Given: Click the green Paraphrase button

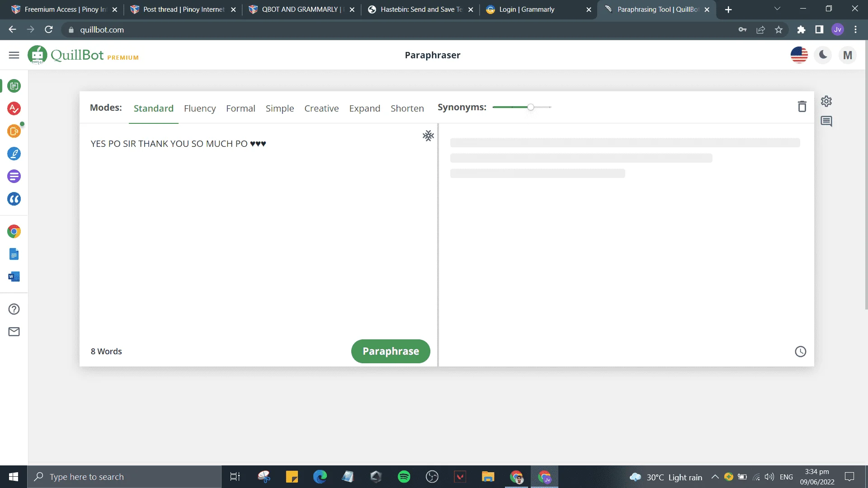Looking at the screenshot, I should click(x=391, y=351).
